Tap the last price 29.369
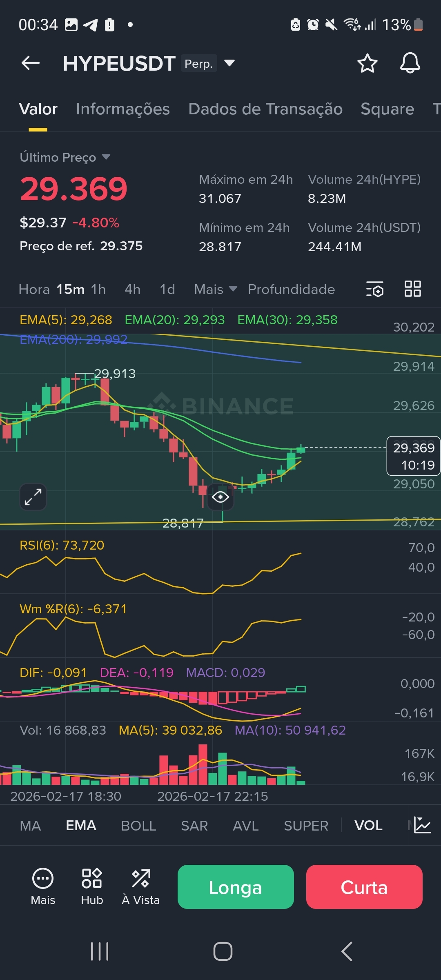The height and width of the screenshot is (980, 441). (74, 189)
